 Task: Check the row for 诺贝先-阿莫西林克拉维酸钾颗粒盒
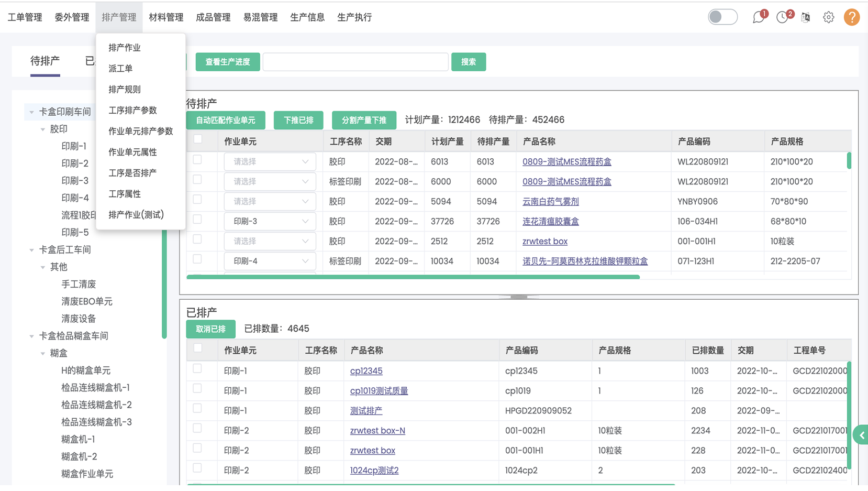pos(197,259)
